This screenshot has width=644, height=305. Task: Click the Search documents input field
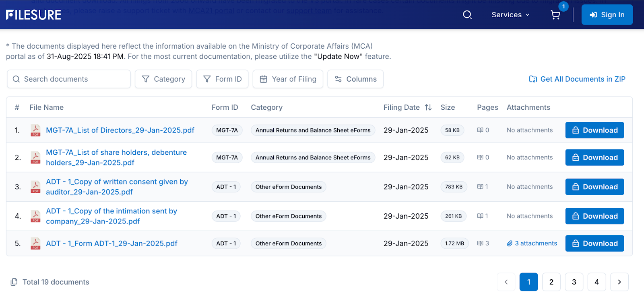[x=69, y=79]
